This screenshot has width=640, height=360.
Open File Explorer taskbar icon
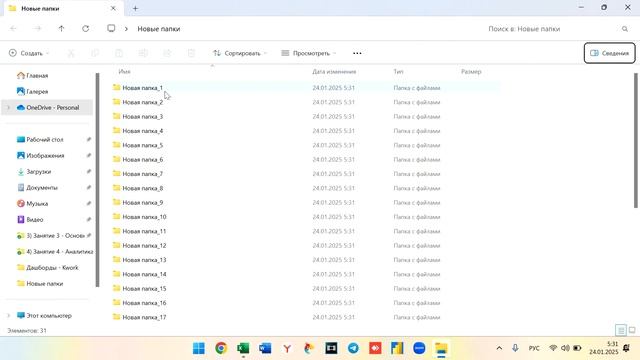point(441,348)
